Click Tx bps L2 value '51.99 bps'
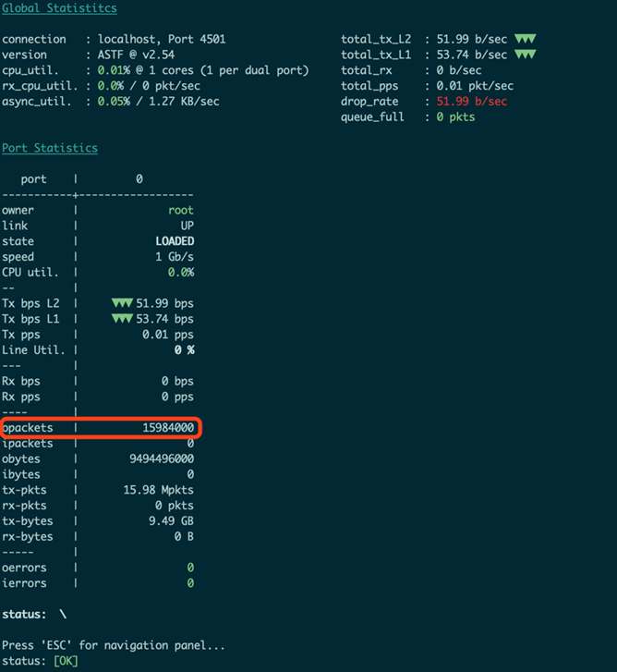 (x=164, y=303)
